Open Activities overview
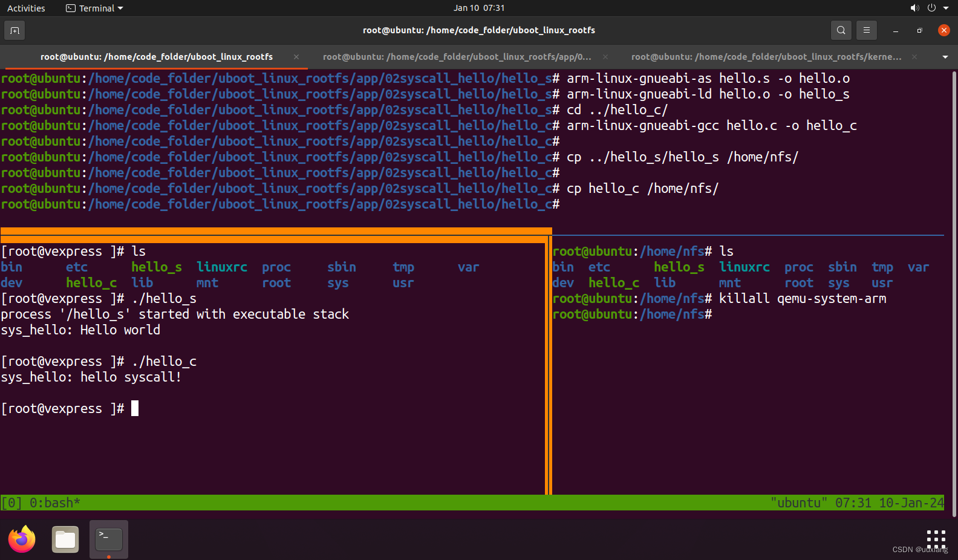This screenshot has height=560, width=958. (x=26, y=8)
